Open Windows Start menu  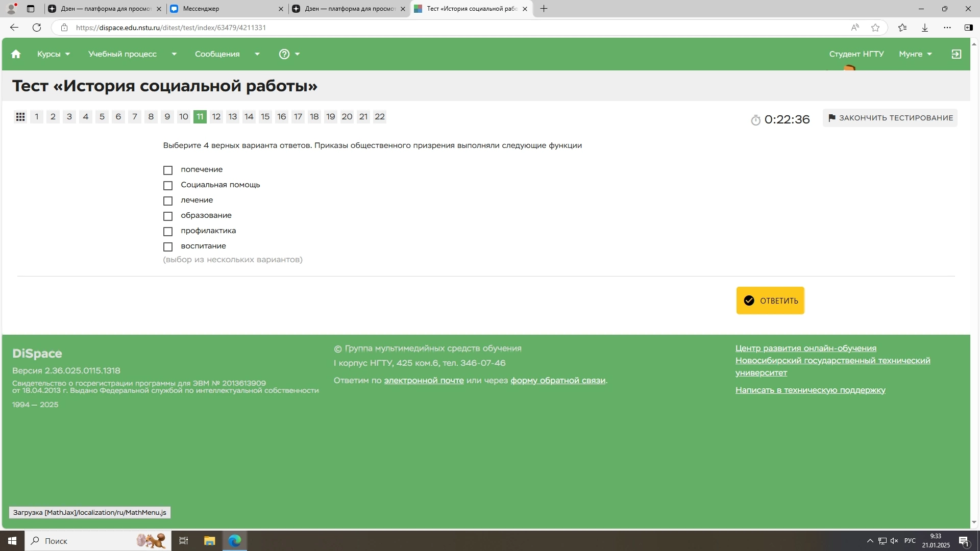click(12, 541)
